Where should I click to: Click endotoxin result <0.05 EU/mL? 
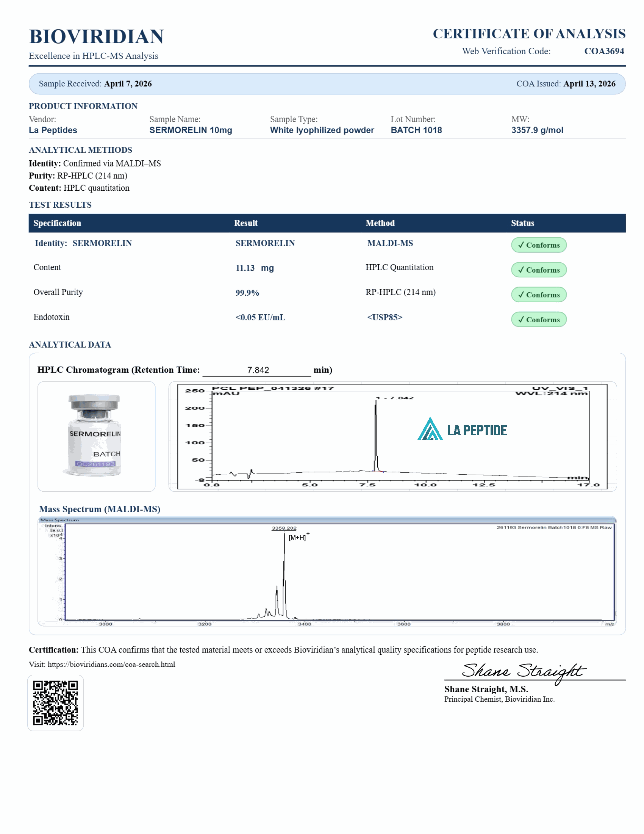[x=260, y=318]
